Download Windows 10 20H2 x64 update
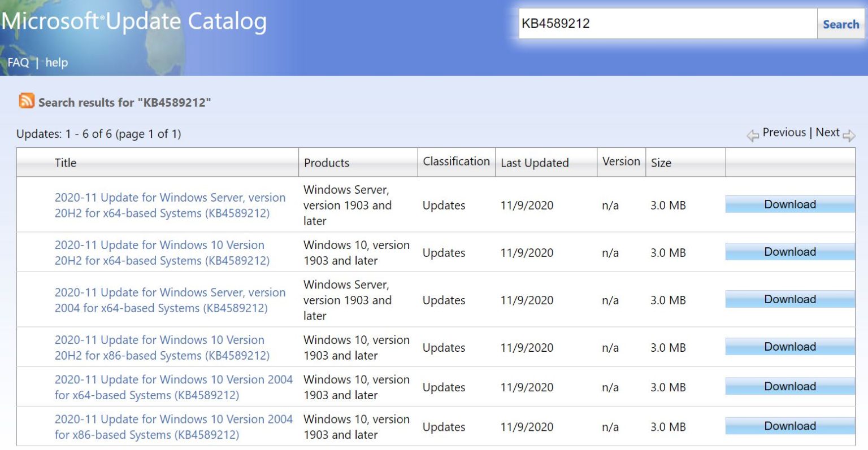868x450 pixels. tap(789, 252)
